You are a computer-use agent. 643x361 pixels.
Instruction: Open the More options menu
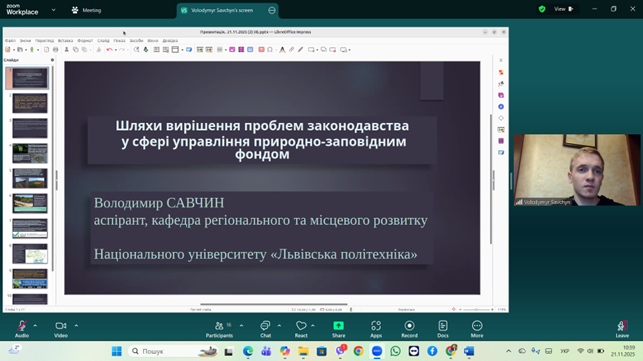477,329
